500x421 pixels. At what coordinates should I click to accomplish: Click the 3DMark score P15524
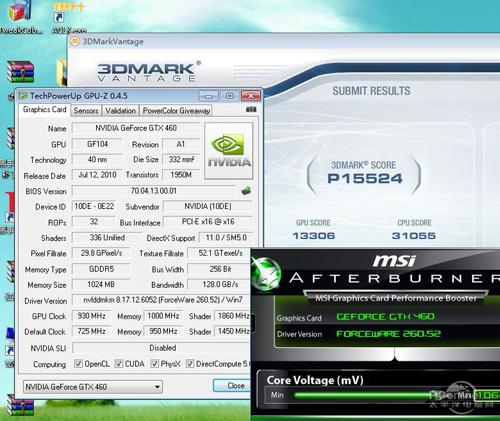point(365,179)
